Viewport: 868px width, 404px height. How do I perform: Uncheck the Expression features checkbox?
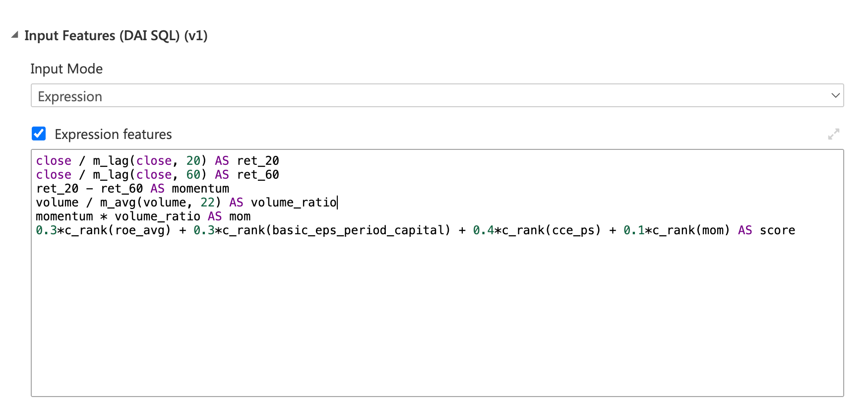(x=39, y=134)
